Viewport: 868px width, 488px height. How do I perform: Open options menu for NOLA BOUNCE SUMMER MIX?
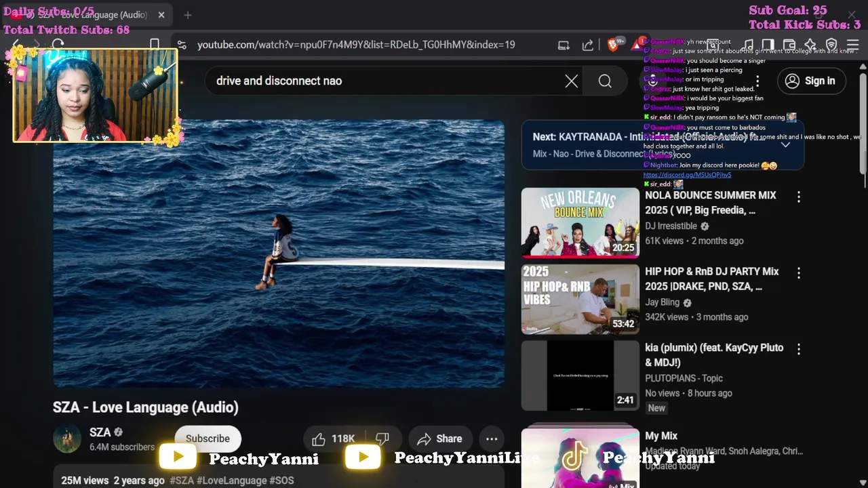798,197
